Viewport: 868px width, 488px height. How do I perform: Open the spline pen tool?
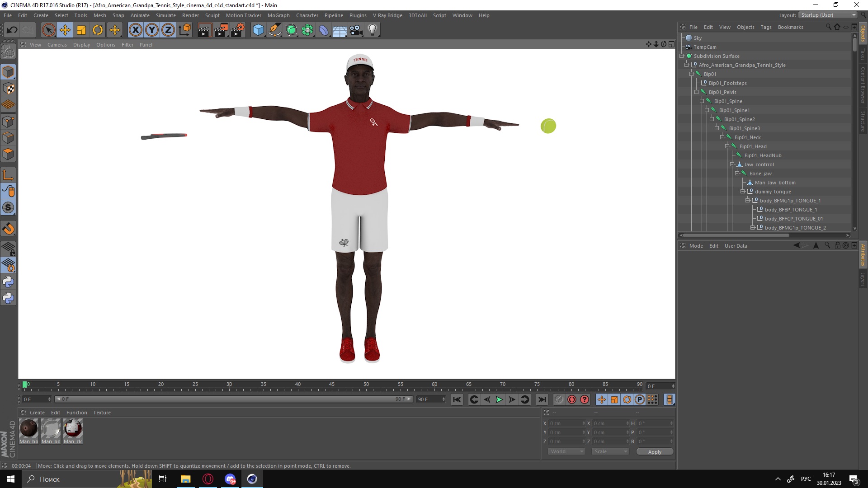pyautogui.click(x=275, y=30)
